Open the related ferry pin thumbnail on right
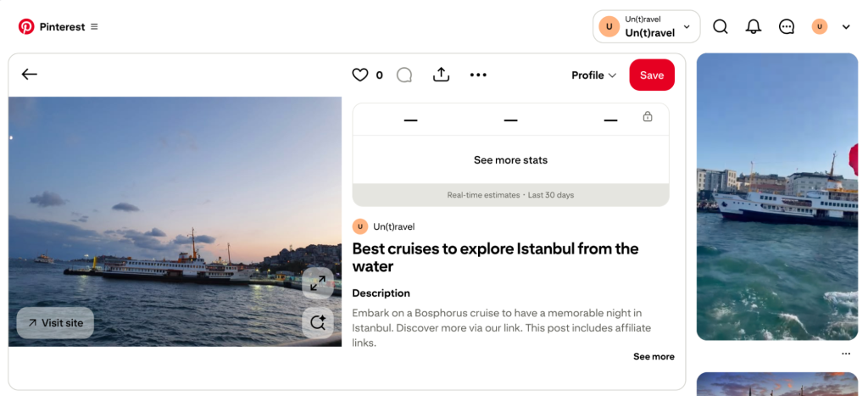Viewport: 868px width, 396px height. click(x=776, y=197)
